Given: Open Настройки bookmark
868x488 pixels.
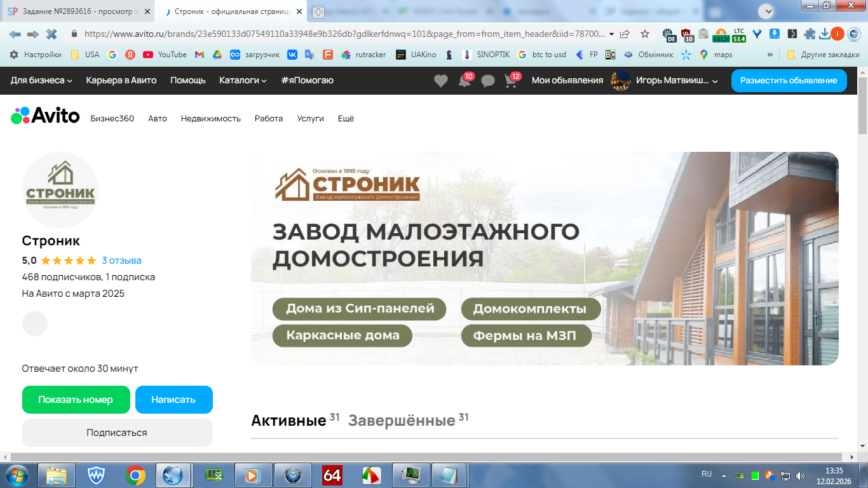Looking at the screenshot, I should pyautogui.click(x=36, y=55).
